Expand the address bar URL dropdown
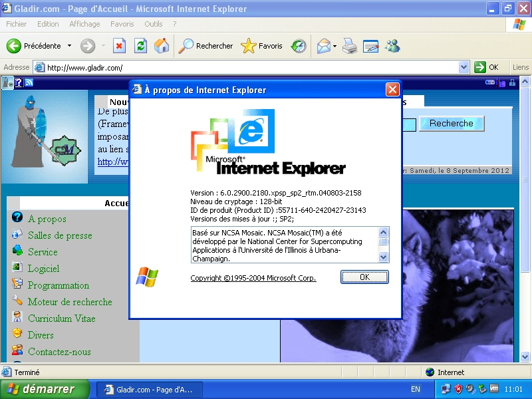Screen dimensions: 532x399 click(x=464, y=67)
